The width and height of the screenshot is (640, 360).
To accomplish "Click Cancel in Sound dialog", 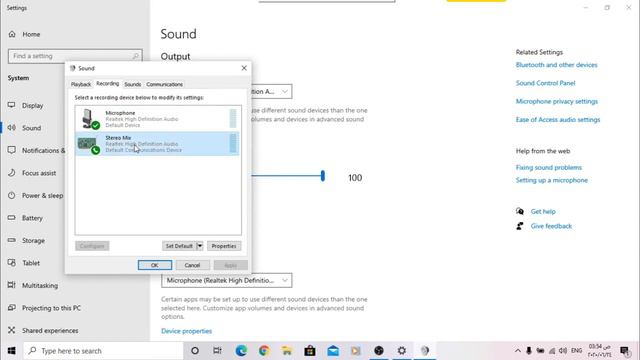I will coord(192,265).
